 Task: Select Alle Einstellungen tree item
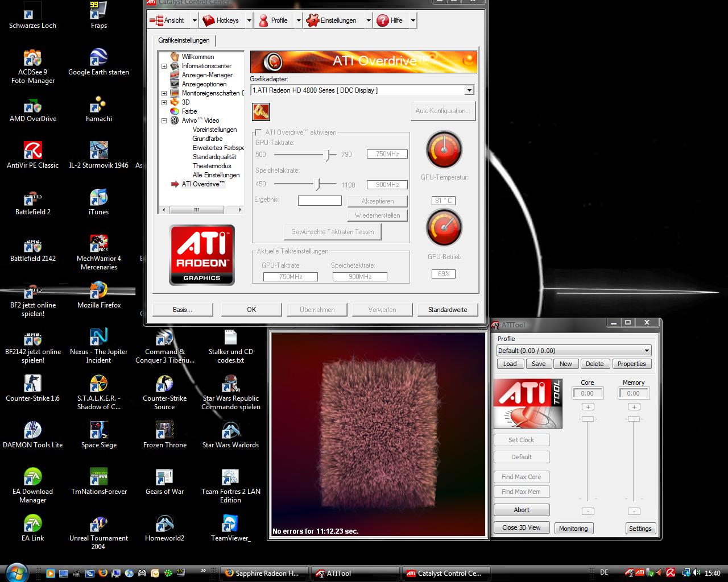point(216,175)
